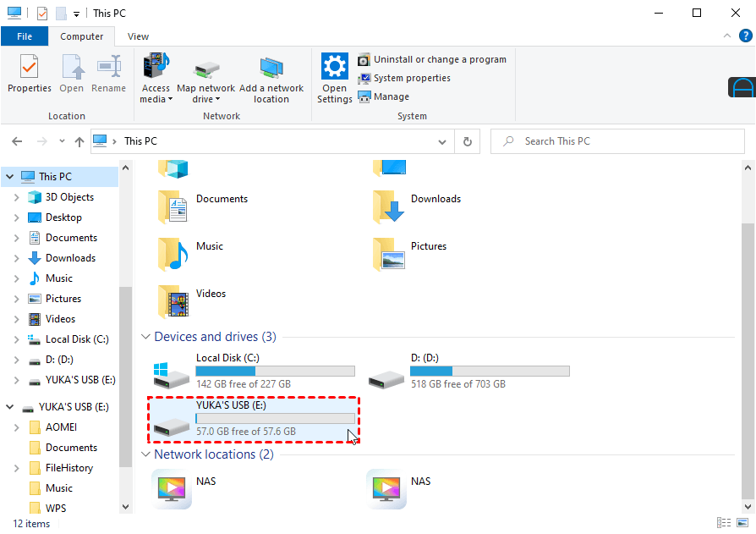
Task: Open the Documents folder in main pane
Action: 202,206
